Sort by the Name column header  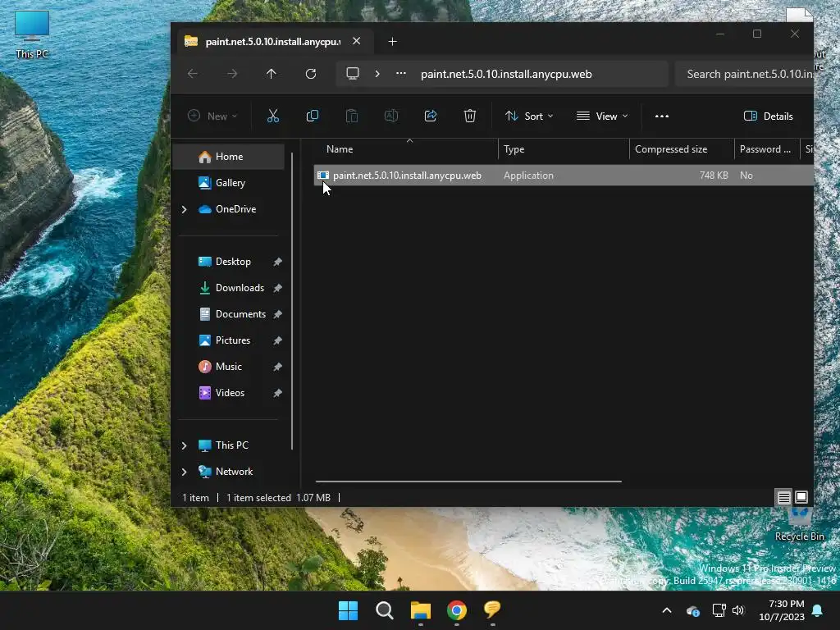407,149
